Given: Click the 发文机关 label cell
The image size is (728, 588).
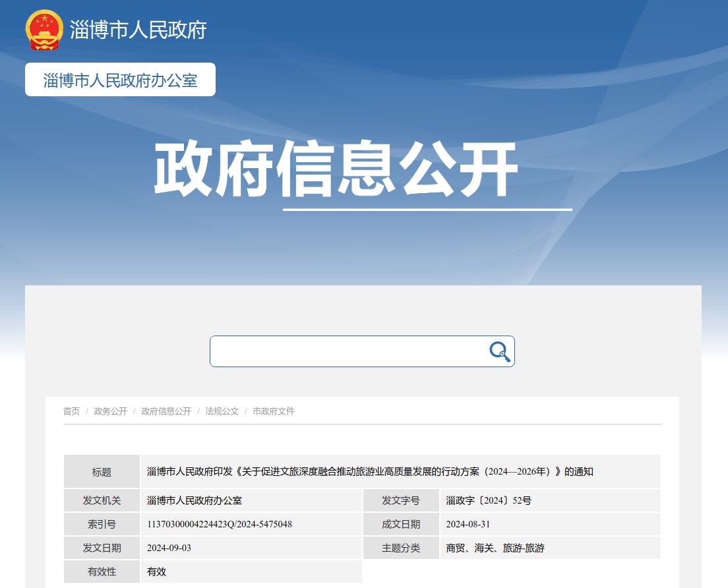Looking at the screenshot, I should pyautogui.click(x=102, y=500).
